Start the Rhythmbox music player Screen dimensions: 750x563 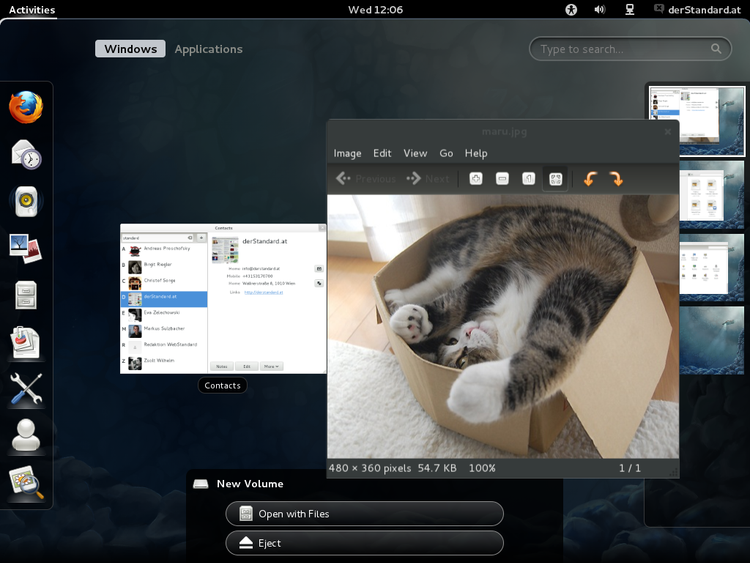pyautogui.click(x=26, y=201)
